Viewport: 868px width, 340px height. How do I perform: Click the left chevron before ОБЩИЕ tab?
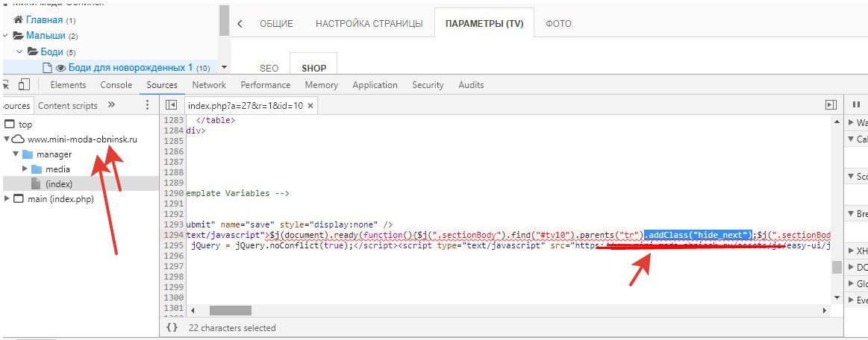click(240, 24)
